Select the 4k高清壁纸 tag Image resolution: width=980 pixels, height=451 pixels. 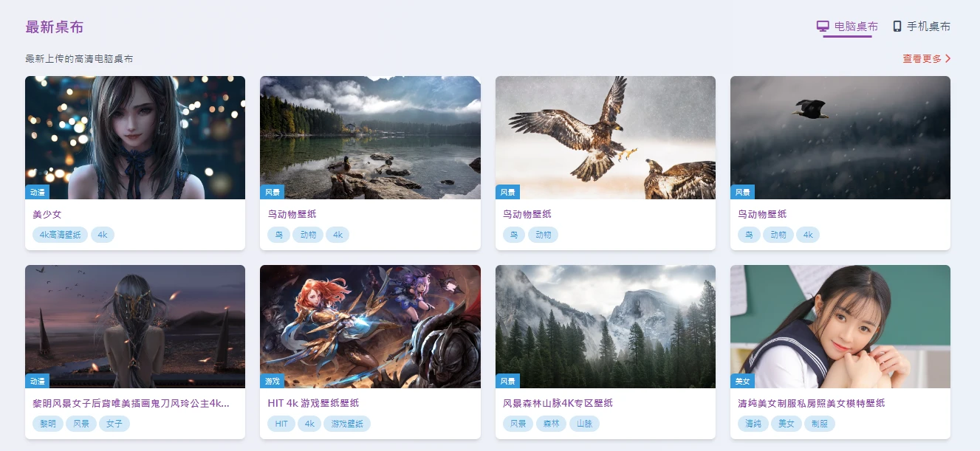(60, 235)
